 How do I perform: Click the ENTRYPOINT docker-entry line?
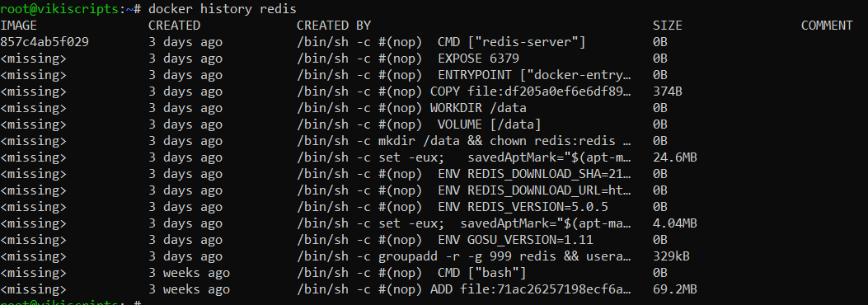point(467,75)
